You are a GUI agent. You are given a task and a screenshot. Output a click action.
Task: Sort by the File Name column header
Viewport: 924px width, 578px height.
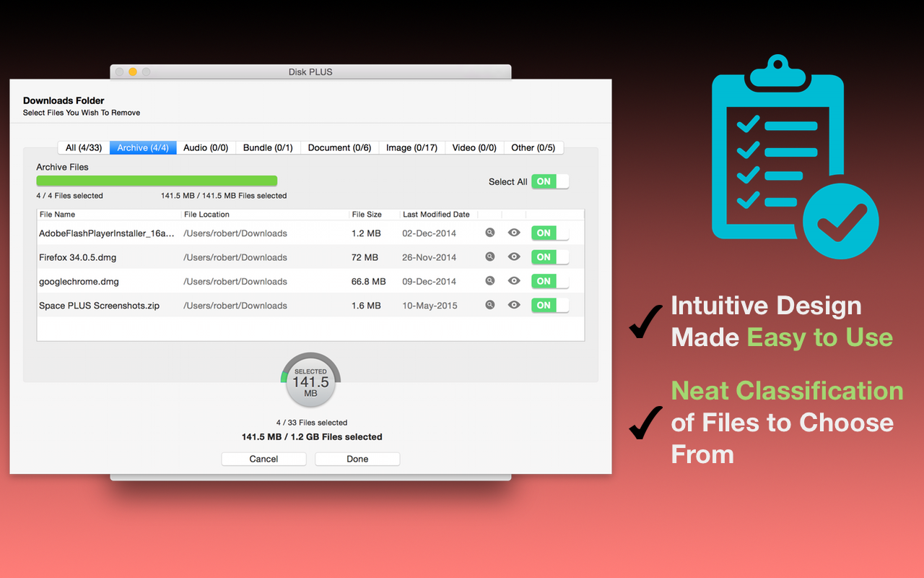(x=109, y=215)
